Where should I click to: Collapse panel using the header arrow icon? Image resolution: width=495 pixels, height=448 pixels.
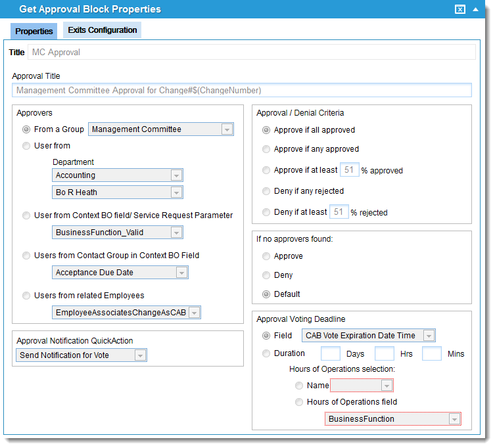475,9
